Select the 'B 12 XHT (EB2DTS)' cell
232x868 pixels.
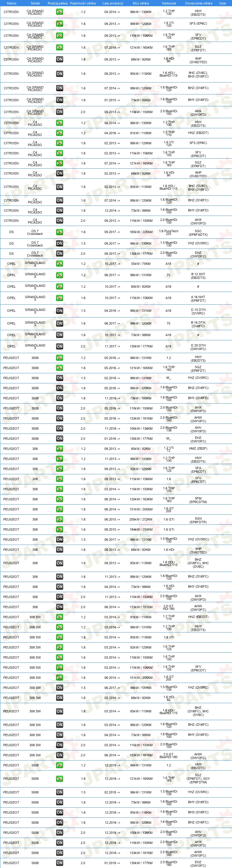[198, 276]
